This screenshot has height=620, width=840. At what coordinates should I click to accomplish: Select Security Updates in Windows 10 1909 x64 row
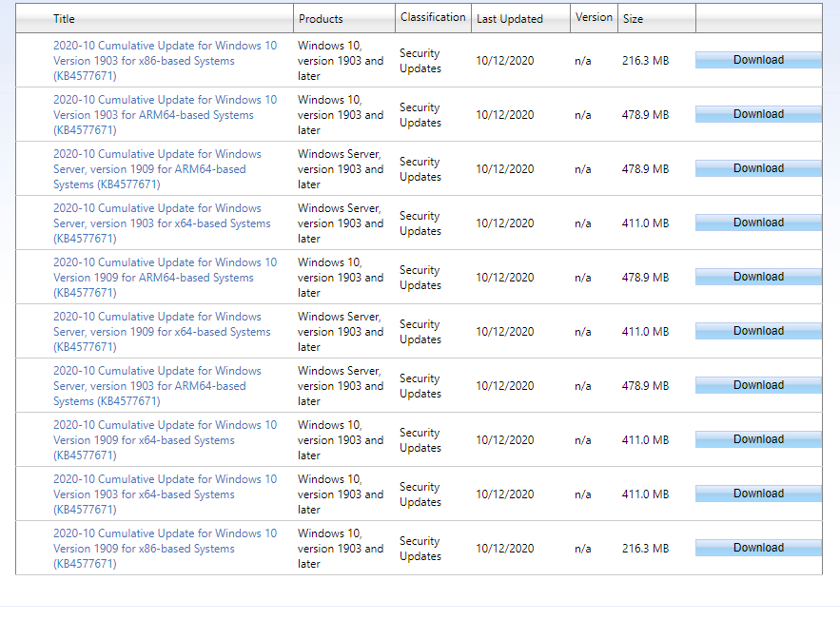420,440
